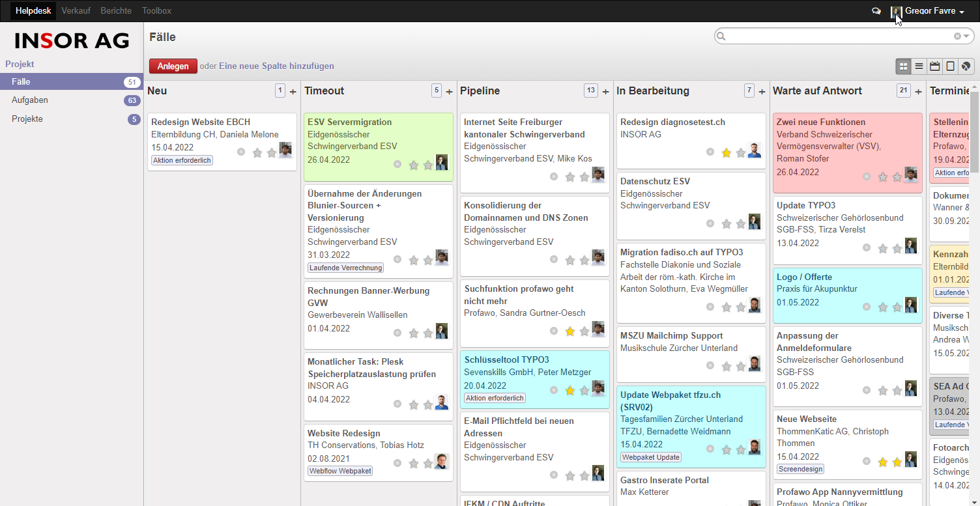This screenshot has height=506, width=980.
Task: Open the chat conversations icon in top bar
Action: pyautogui.click(x=876, y=11)
